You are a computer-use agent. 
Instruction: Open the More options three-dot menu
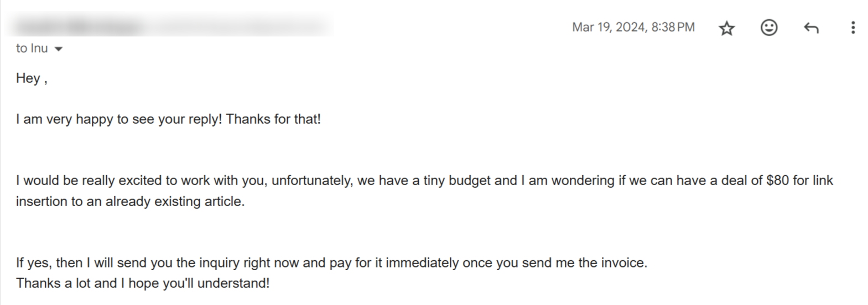point(853,28)
